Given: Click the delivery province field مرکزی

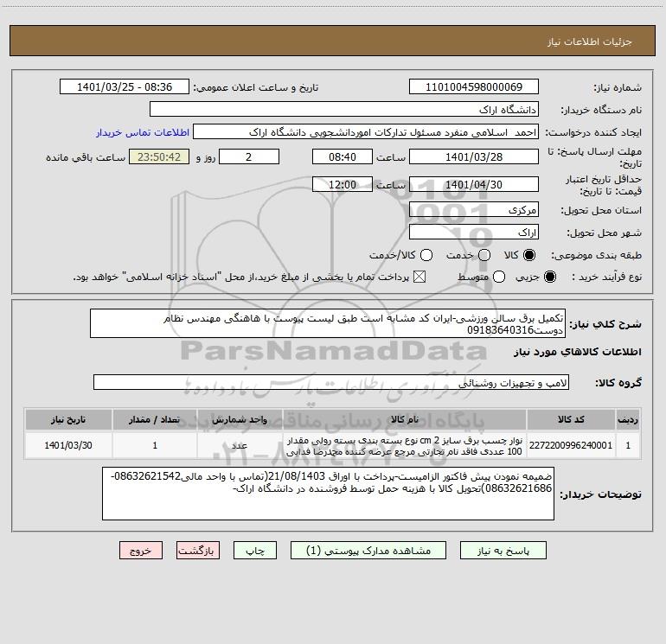Looking at the screenshot, I should [474, 209].
